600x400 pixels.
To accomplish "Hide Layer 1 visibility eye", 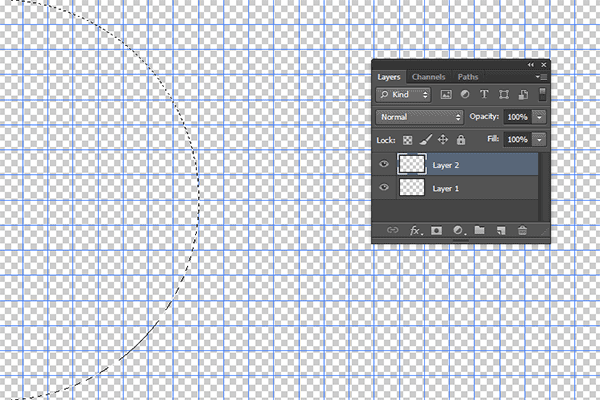I will 384,188.
